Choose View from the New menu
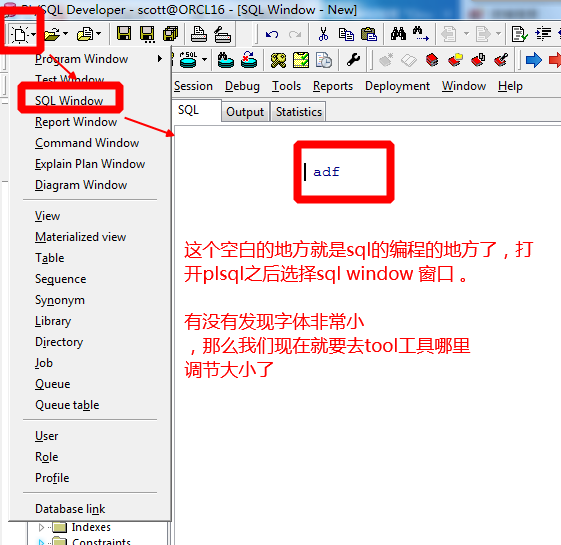Viewport: 561px width, 545px height. (47, 216)
